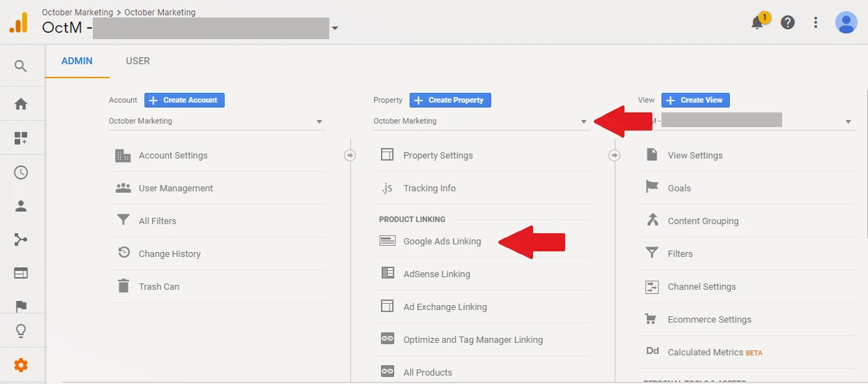This screenshot has height=384, width=868.
Task: Switch to the USER tab
Action: [x=137, y=61]
